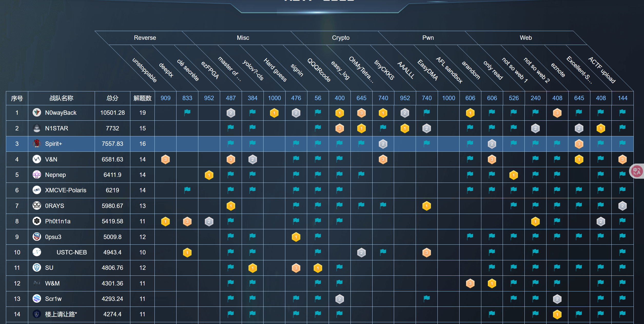Click V&N team avatar icon
Screen dimensions: 644x324
pos(37,159)
